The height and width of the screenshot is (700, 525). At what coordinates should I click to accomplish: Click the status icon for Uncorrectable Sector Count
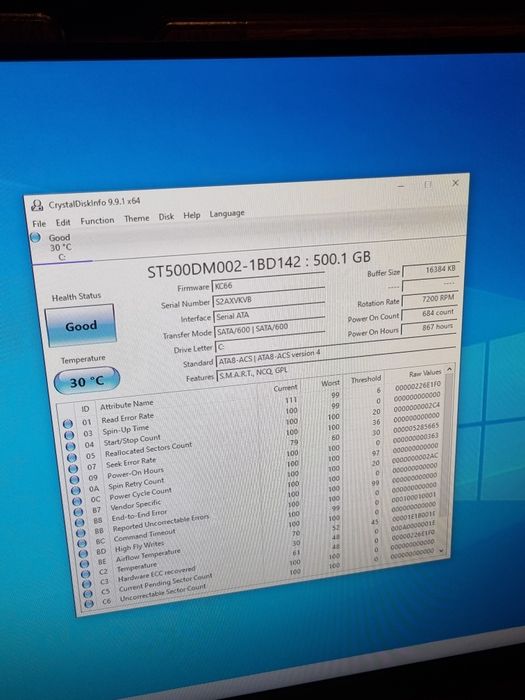pos(89,603)
